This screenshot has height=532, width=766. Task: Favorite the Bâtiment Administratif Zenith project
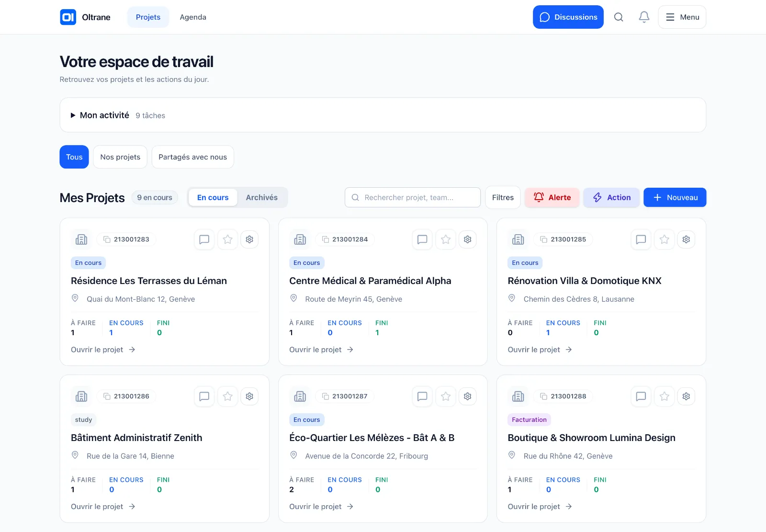[228, 396]
